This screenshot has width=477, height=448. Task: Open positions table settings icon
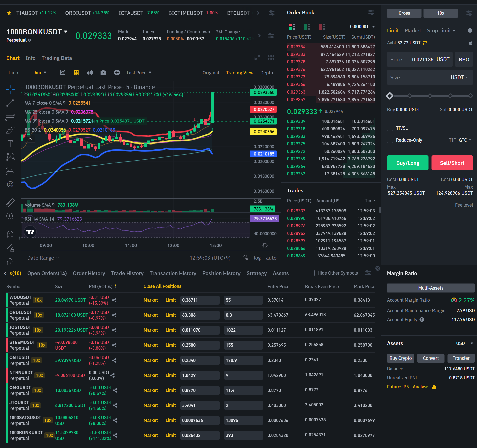[x=368, y=273]
